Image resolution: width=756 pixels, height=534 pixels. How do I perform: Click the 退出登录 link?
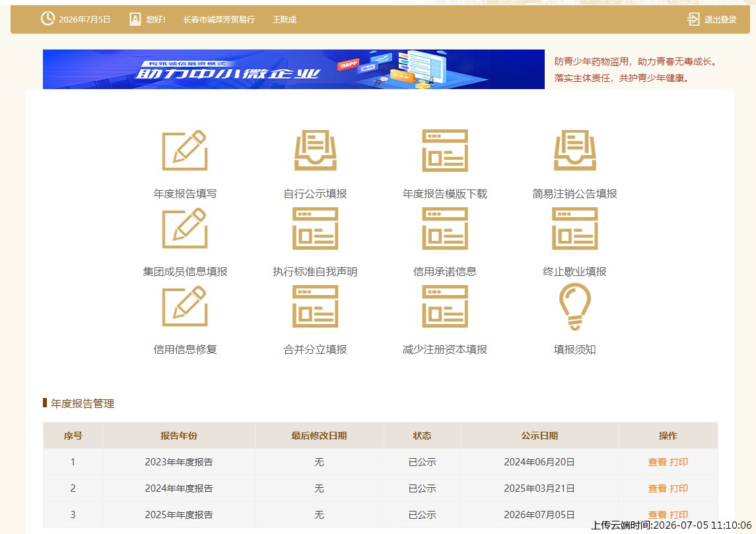pos(720,20)
